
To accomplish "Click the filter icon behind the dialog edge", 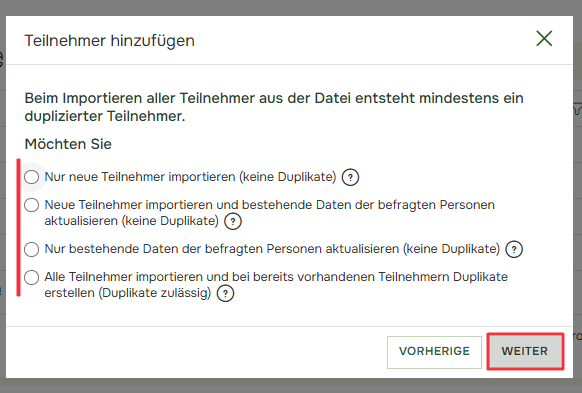I will [578, 109].
